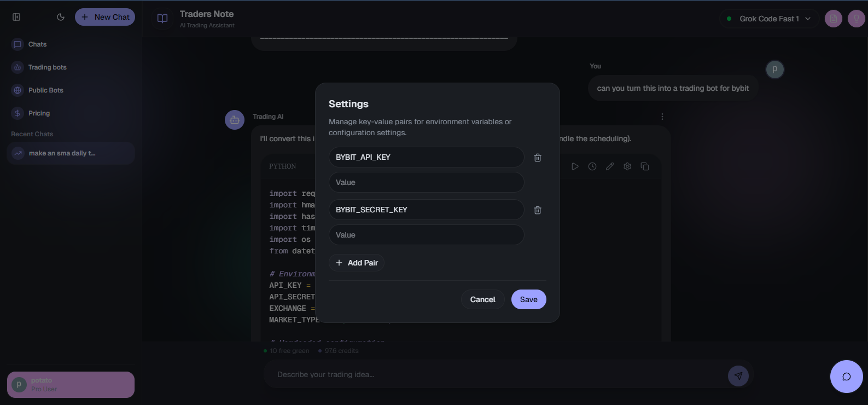Click the 'Traders Note' header title
The width and height of the screenshot is (868, 405).
coord(207,14)
